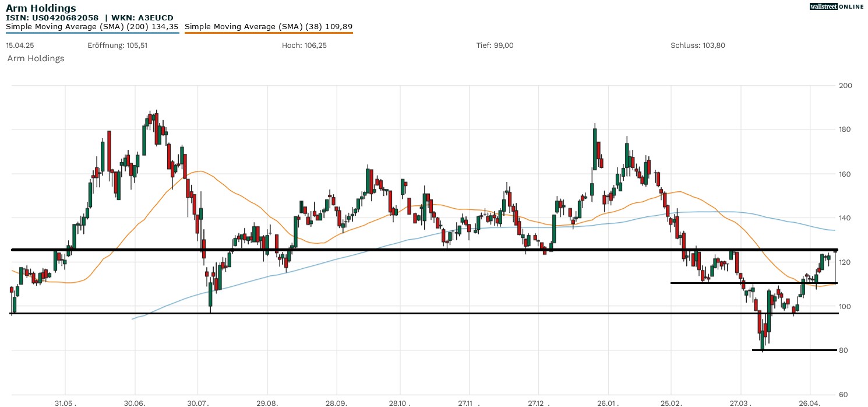Click the Arm Holdings series label above chart
Viewport: 868px width, 407px height.
(x=36, y=58)
